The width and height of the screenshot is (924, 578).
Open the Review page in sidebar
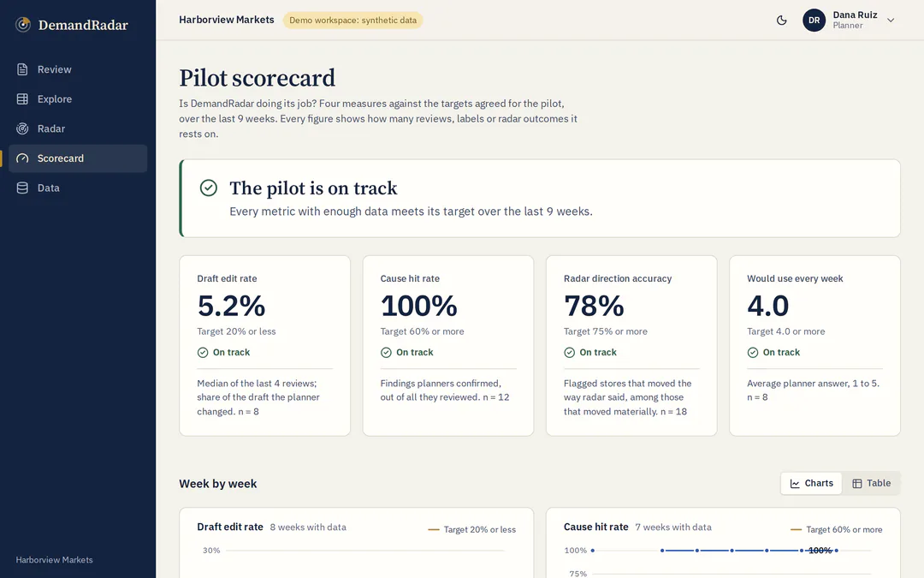click(78, 69)
